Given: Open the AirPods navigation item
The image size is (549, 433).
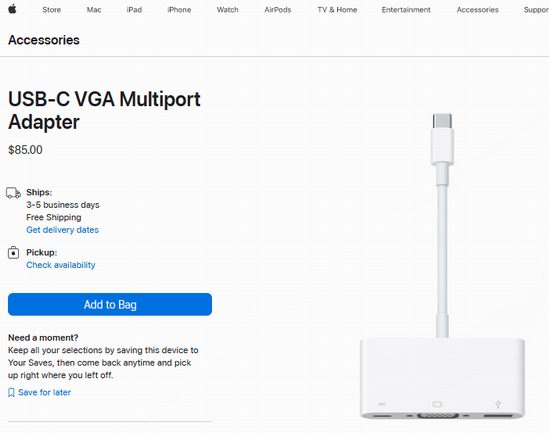Looking at the screenshot, I should pyautogui.click(x=278, y=10).
